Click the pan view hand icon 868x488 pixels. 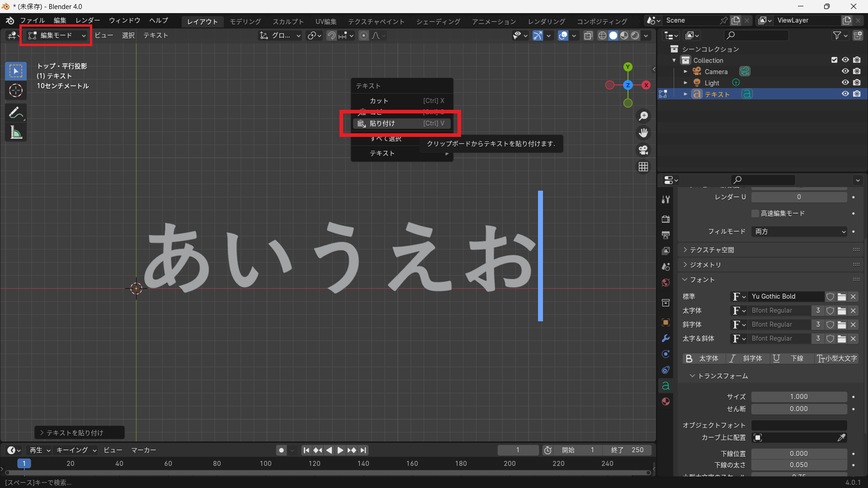643,133
